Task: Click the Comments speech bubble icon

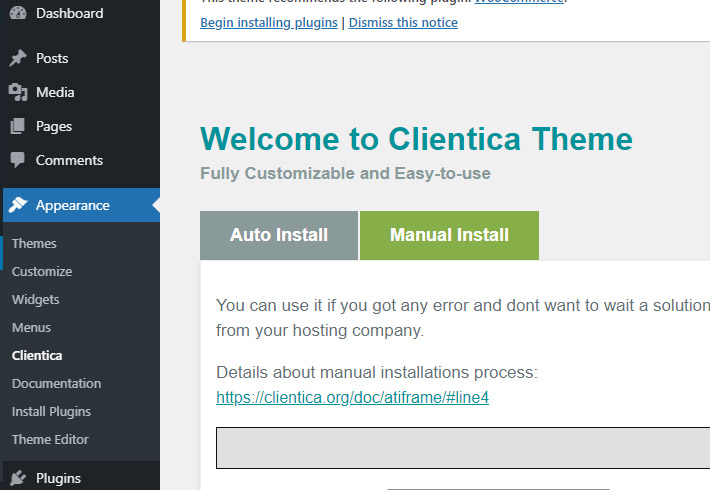Action: point(18,161)
